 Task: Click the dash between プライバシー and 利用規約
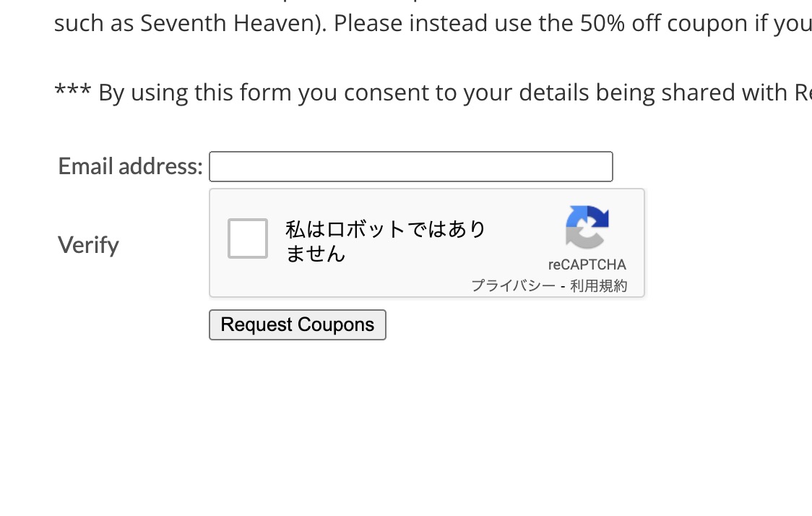pos(563,286)
